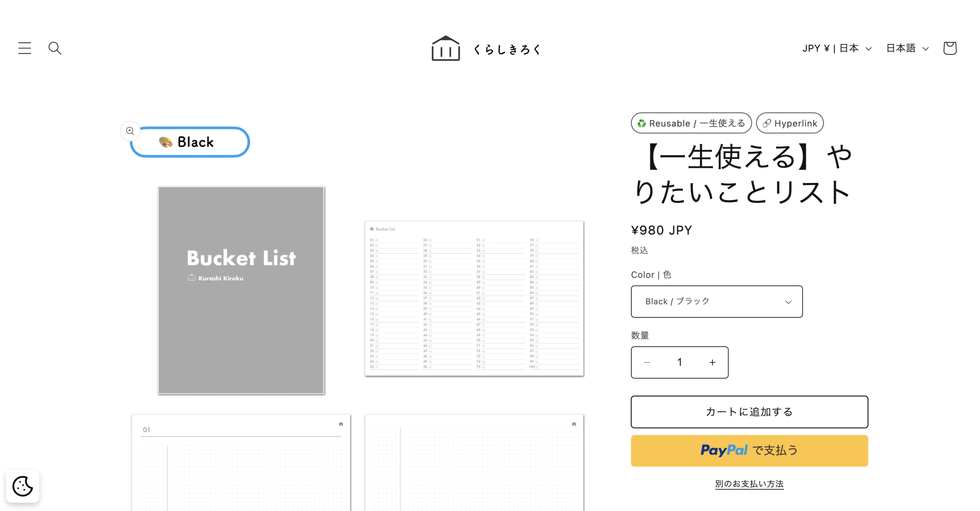
Task: Increase quantity with the plus button
Action: (712, 362)
